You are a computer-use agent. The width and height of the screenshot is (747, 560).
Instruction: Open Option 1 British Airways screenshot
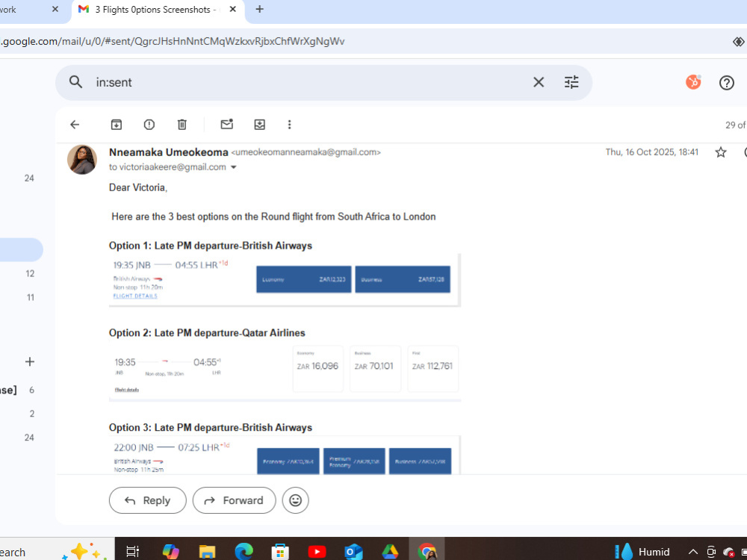point(285,280)
